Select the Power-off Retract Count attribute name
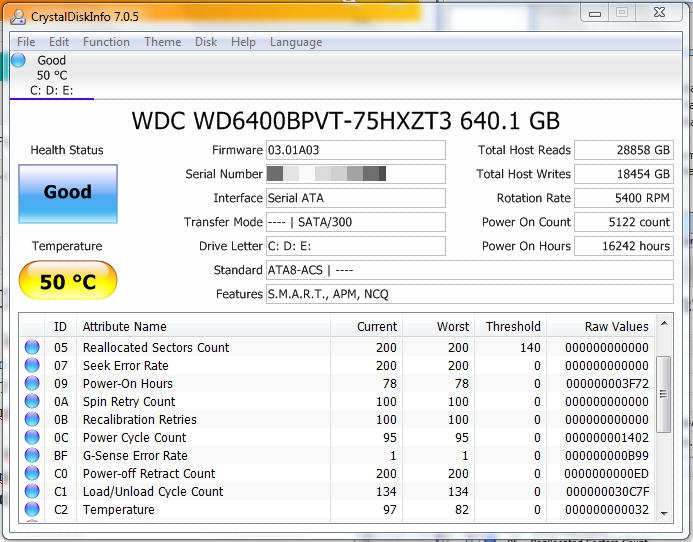 149,473
